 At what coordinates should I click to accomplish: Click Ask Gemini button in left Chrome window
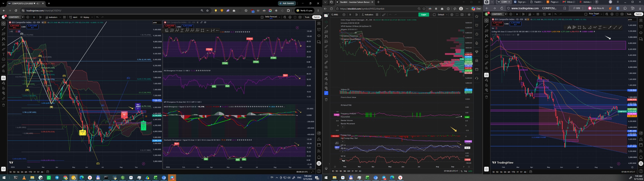[288, 3]
